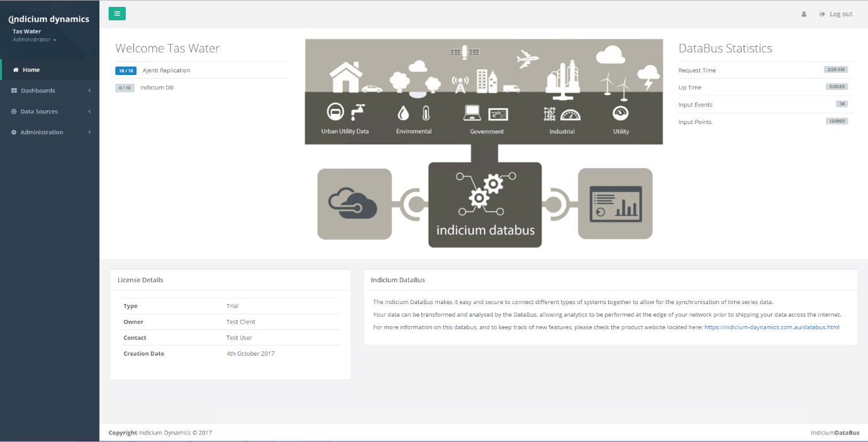Click the Up Time value 0:00:53
The width and height of the screenshot is (868, 442).
(837, 87)
